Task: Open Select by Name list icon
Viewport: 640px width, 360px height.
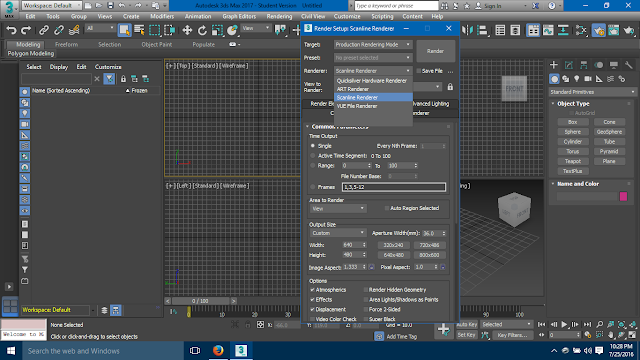Action: pyautogui.click(x=139, y=30)
